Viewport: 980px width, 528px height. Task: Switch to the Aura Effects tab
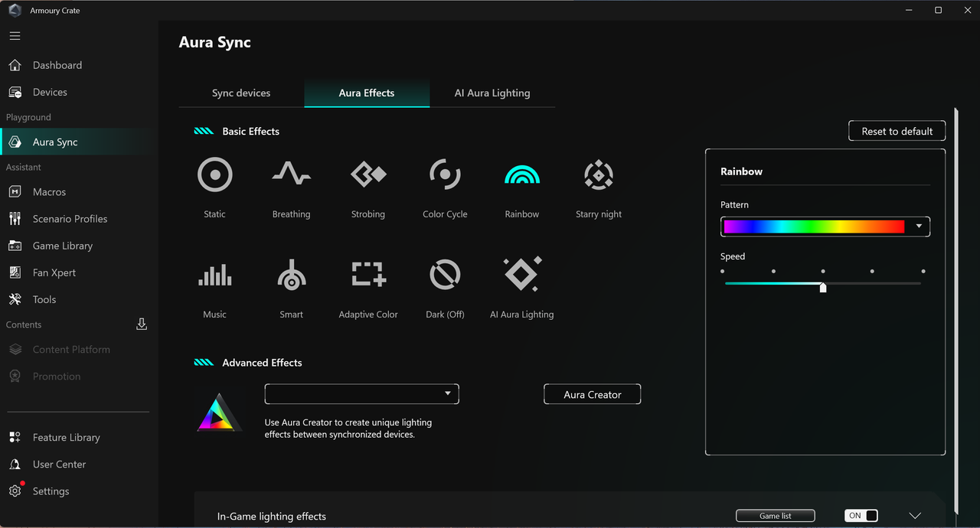click(367, 93)
